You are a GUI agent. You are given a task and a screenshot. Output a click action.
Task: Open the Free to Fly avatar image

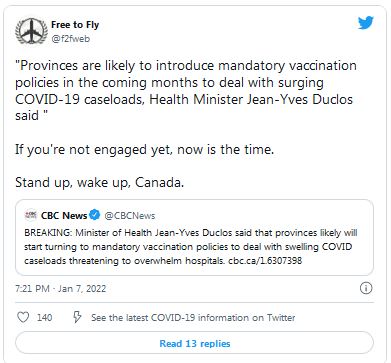[x=29, y=31]
